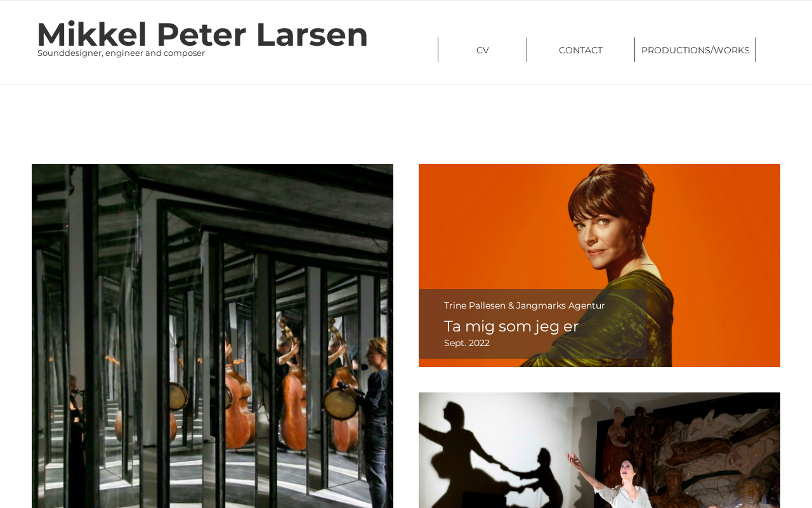This screenshot has height=508, width=812.
Task: Open the mirror room production thumbnail
Action: click(213, 336)
